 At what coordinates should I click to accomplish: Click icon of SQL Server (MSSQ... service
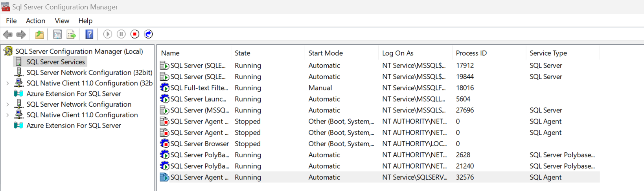[x=164, y=110]
